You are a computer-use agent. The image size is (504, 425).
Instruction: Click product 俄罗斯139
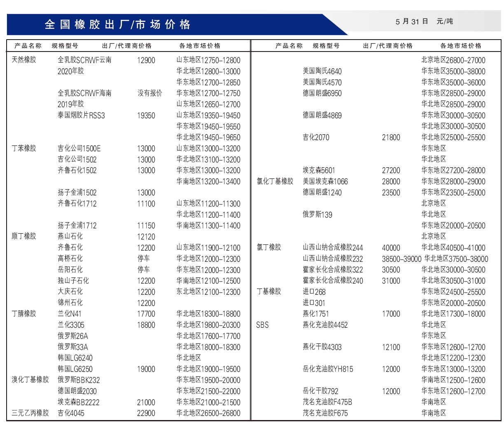317,215
